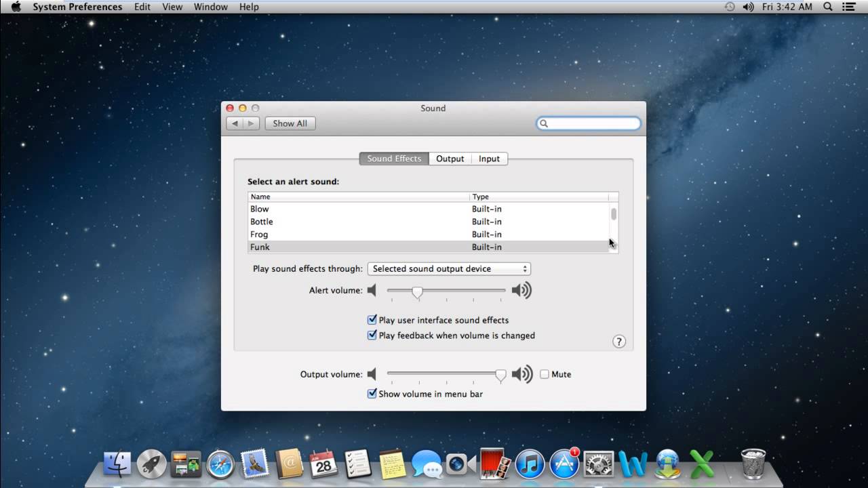
Task: Open the Trash in the Dock
Action: (753, 464)
